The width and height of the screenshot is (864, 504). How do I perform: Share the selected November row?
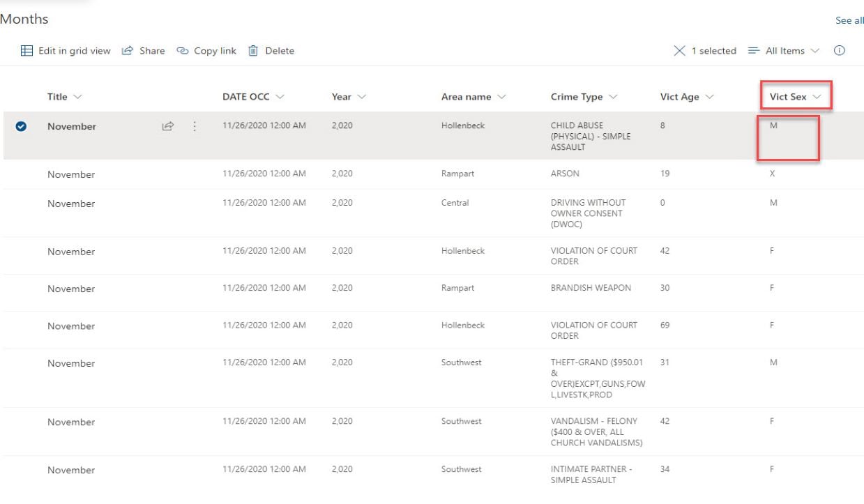167,126
